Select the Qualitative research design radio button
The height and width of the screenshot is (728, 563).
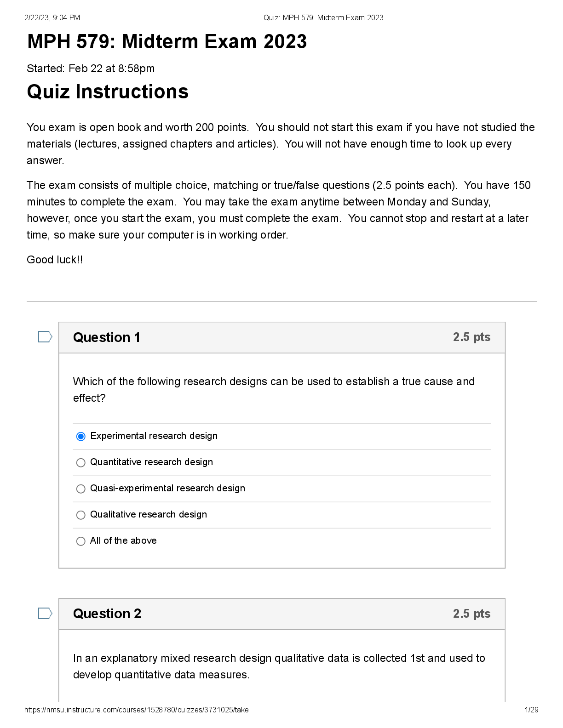click(x=81, y=515)
